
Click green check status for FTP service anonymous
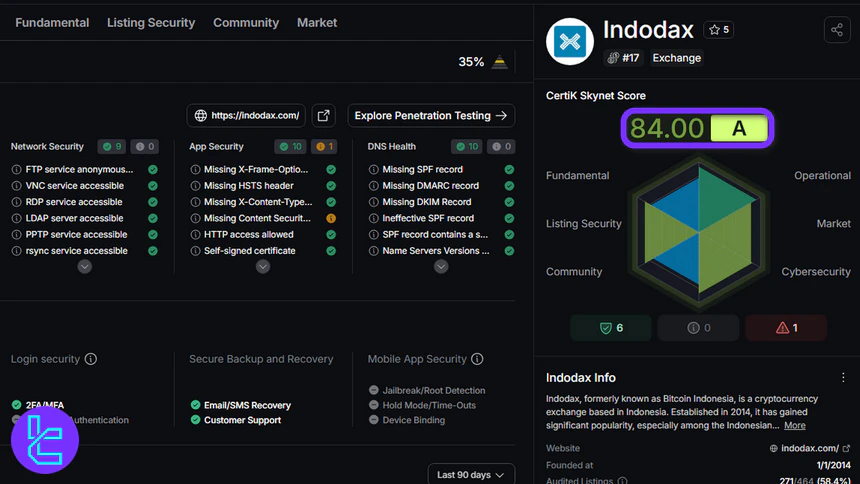(153, 170)
